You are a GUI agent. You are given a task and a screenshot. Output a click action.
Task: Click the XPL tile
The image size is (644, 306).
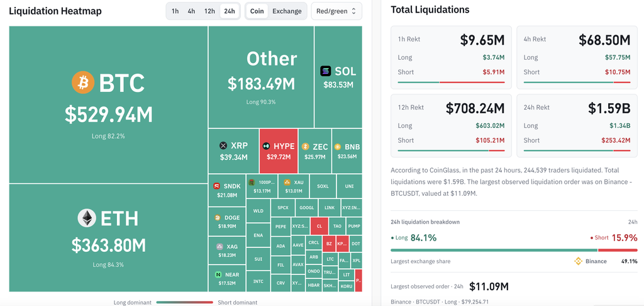click(356, 261)
